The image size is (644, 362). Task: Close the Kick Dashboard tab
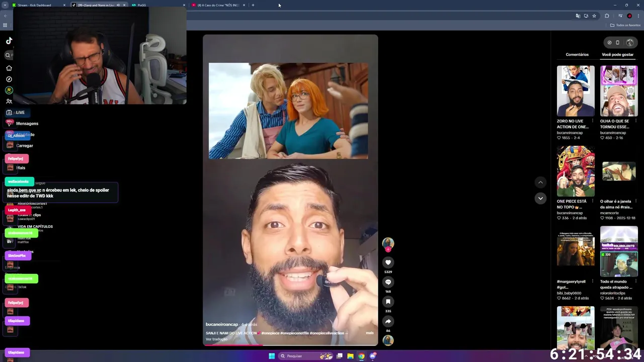click(x=64, y=5)
